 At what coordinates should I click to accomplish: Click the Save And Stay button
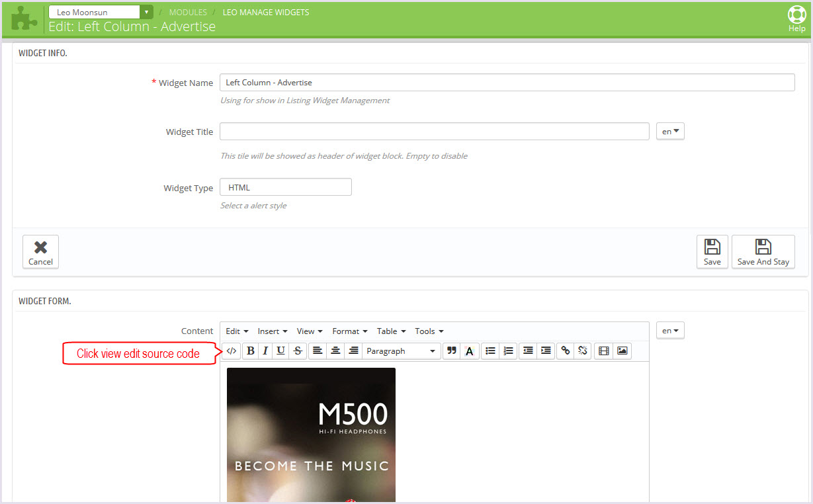coord(763,251)
